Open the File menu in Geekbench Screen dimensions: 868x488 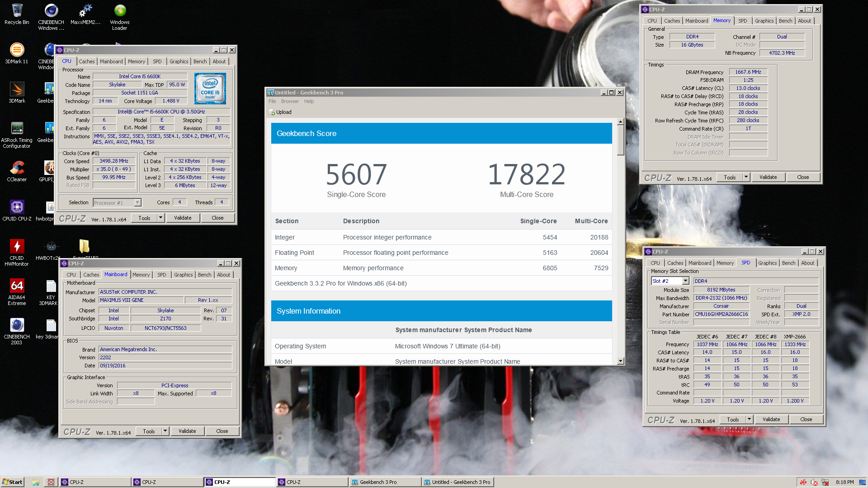272,101
